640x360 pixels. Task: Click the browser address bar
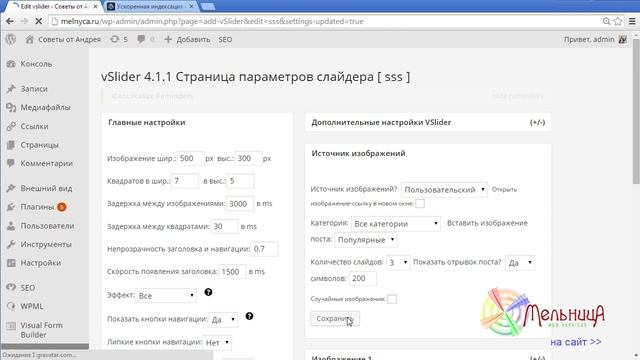(327, 21)
